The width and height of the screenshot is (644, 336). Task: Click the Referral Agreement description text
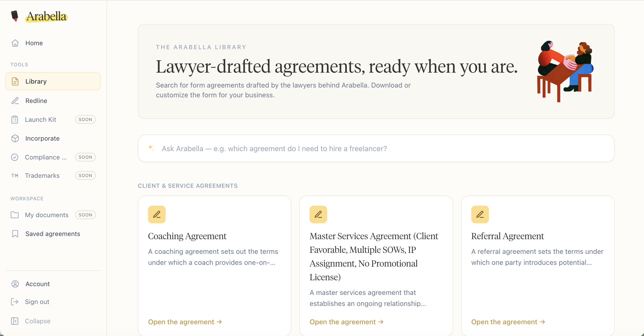pos(537,257)
